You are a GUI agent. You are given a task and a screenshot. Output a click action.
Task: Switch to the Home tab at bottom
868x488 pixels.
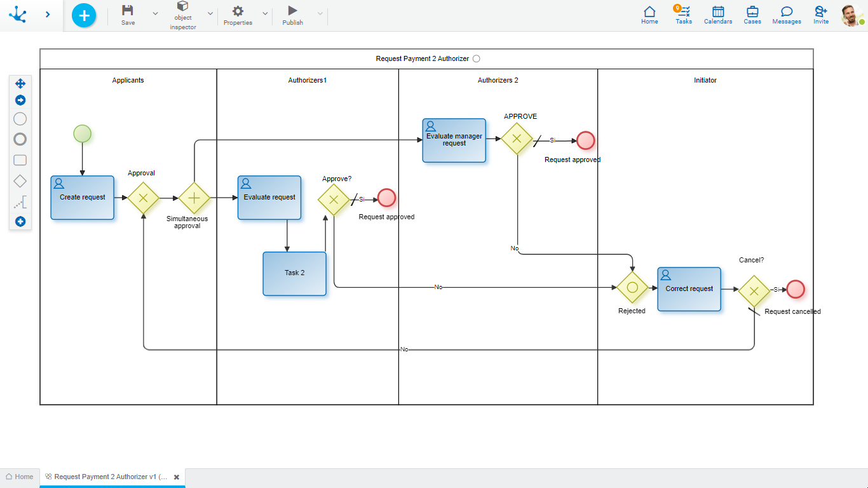pyautogui.click(x=19, y=477)
